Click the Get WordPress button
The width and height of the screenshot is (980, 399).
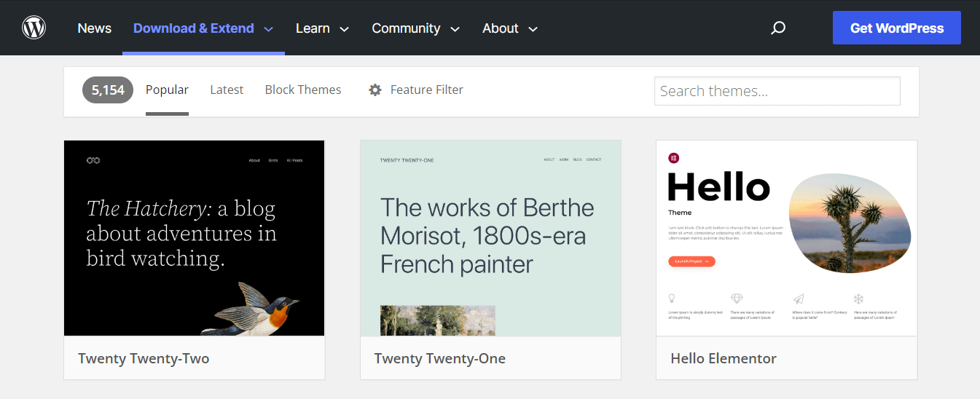(x=897, y=28)
